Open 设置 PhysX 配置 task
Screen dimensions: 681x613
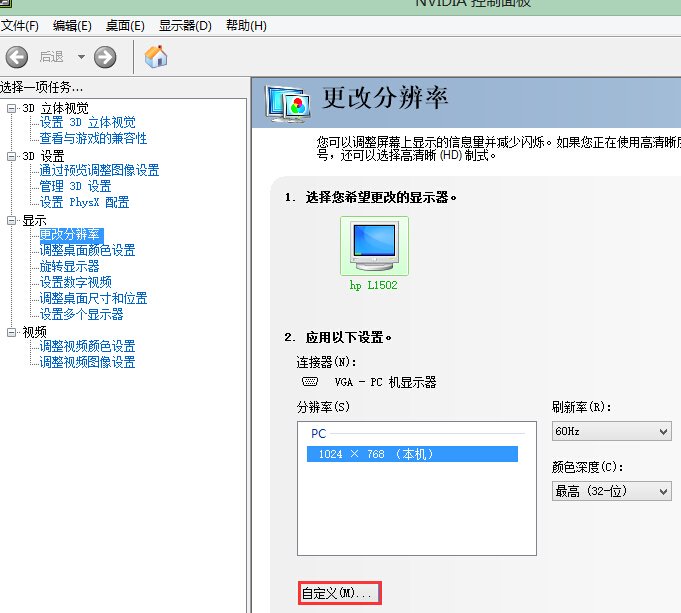[x=84, y=202]
